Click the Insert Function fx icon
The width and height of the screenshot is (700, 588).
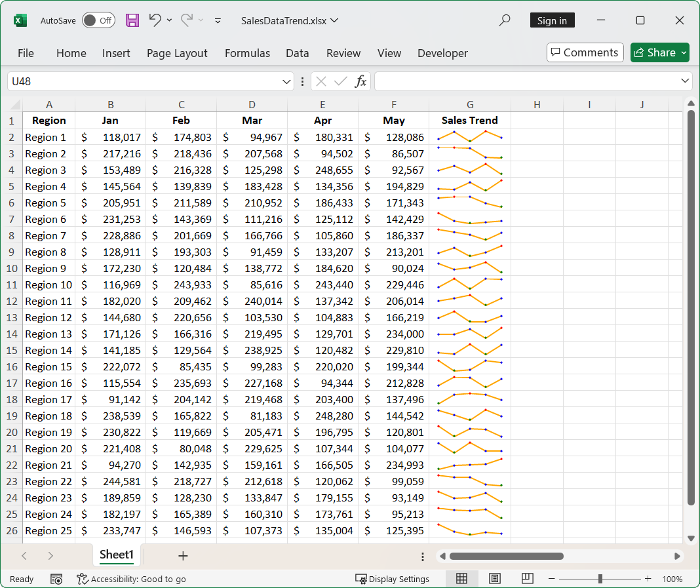click(x=360, y=81)
